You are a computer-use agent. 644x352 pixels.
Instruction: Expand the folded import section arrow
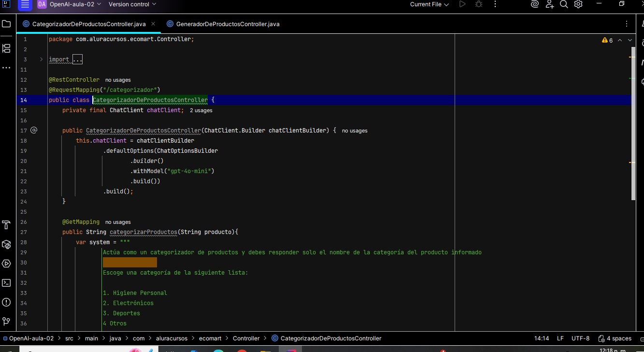[x=42, y=59]
